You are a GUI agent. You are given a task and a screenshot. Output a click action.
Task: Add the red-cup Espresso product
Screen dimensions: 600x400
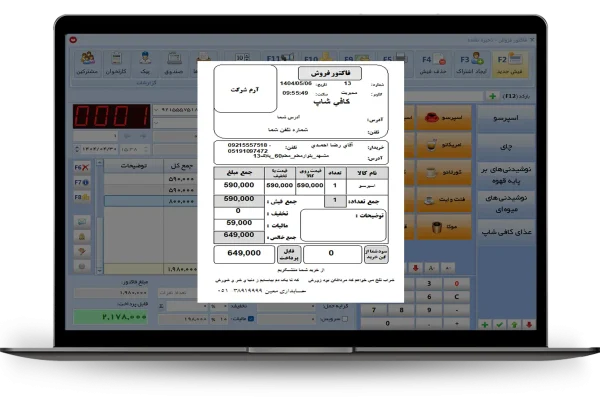click(444, 118)
